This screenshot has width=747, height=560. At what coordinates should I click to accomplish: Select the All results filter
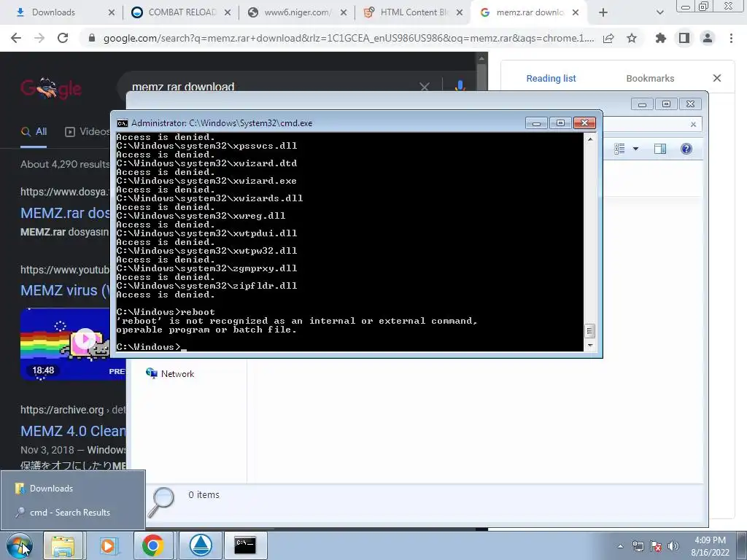tap(34, 131)
